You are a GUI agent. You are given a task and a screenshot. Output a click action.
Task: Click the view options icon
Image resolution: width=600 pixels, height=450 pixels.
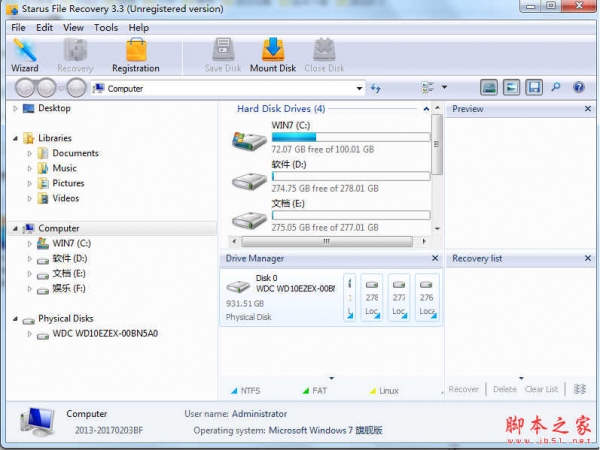(427, 88)
